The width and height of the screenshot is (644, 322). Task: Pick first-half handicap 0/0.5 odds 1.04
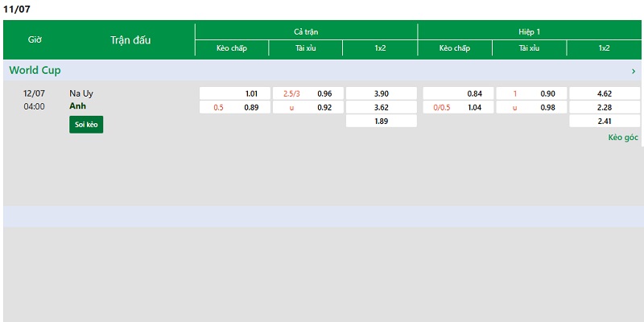point(458,108)
